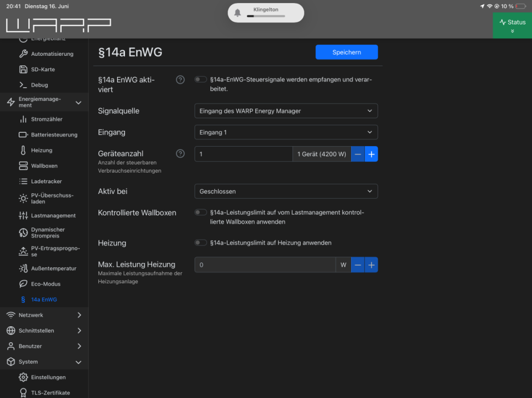This screenshot has width=532, height=398.
Task: Focus the Max. Leistung Heizung input
Action: (x=265, y=265)
